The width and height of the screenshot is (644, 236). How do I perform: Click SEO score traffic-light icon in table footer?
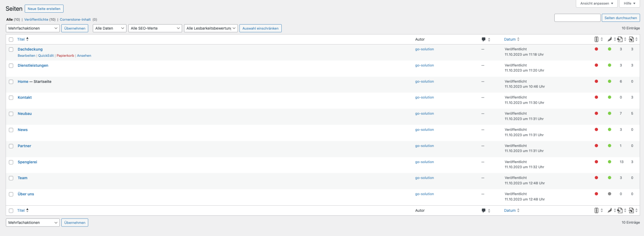point(596,210)
